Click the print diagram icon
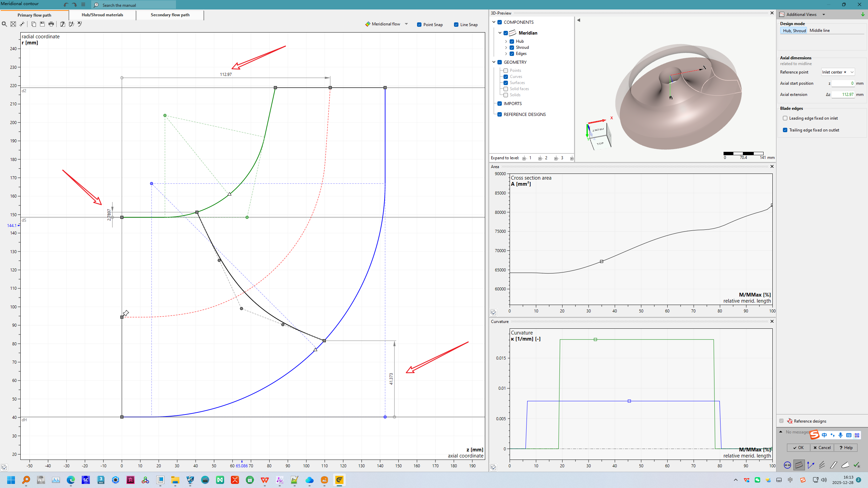This screenshot has width=868, height=488. pos(51,24)
